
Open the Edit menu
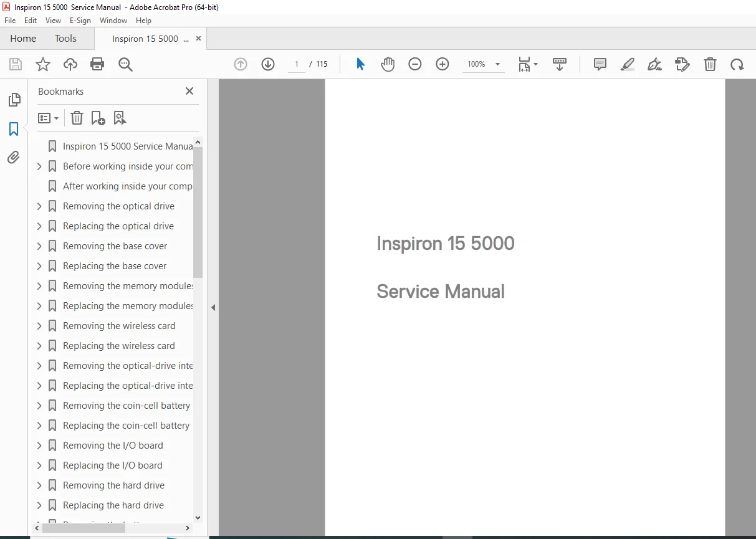(x=31, y=21)
